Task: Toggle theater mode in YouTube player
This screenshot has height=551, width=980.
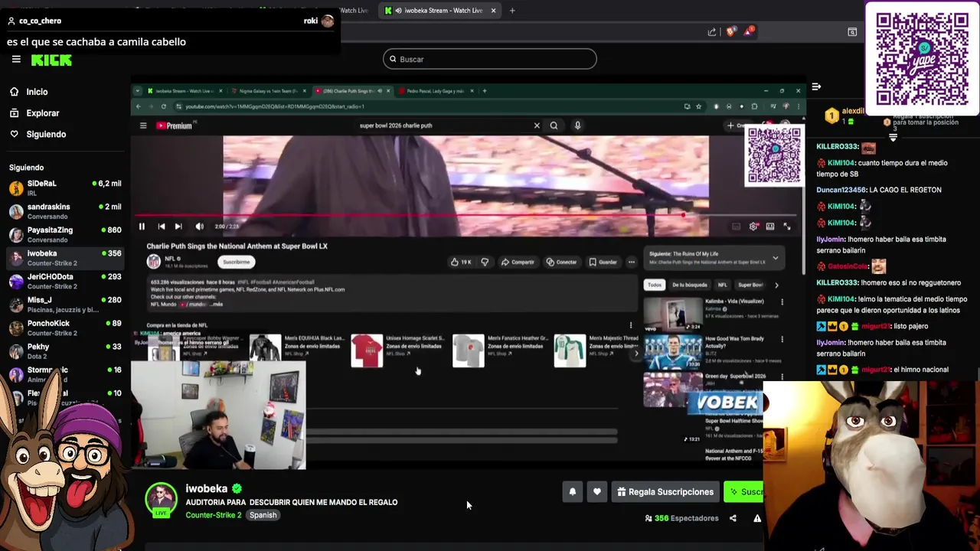Action: pyautogui.click(x=770, y=227)
